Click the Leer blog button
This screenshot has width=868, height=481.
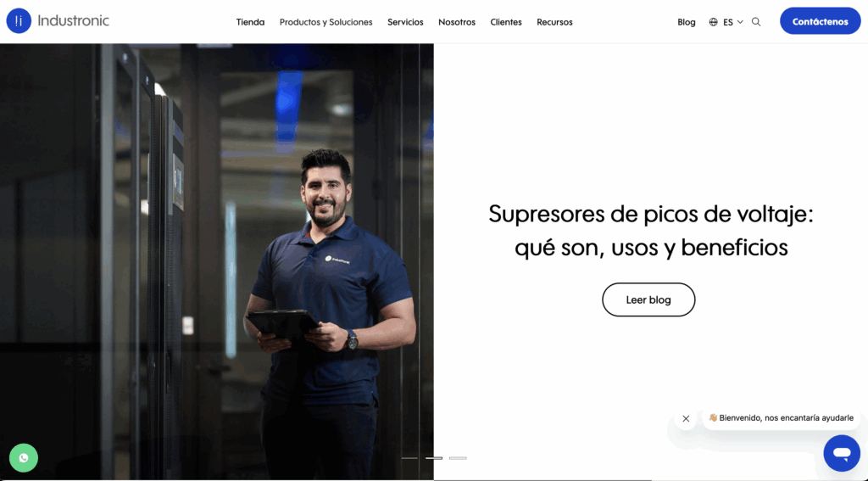[648, 299]
